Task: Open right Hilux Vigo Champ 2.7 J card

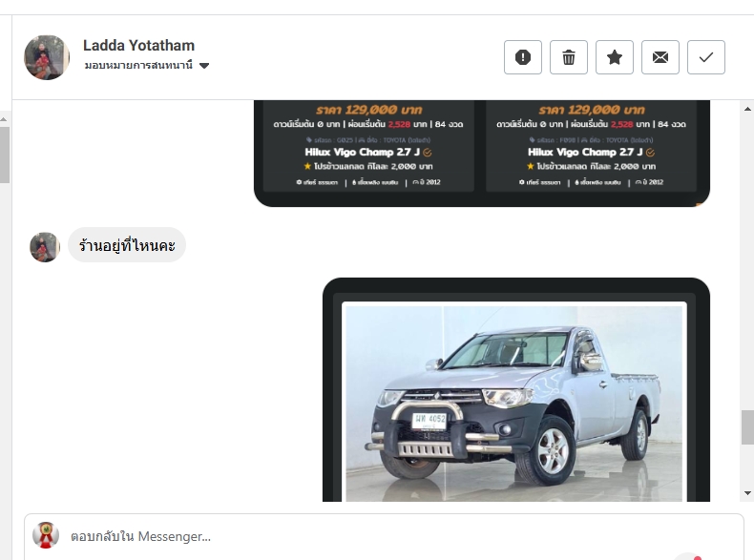Action: pos(591,146)
